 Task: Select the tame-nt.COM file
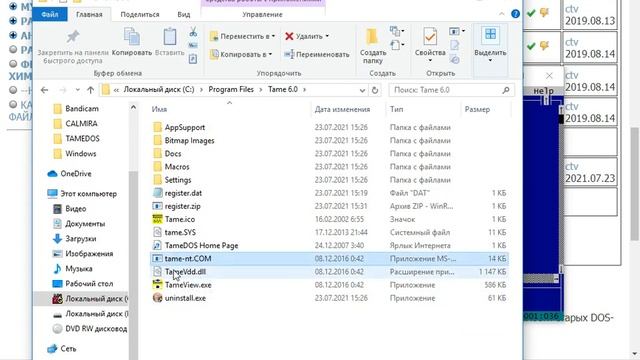tap(329, 258)
